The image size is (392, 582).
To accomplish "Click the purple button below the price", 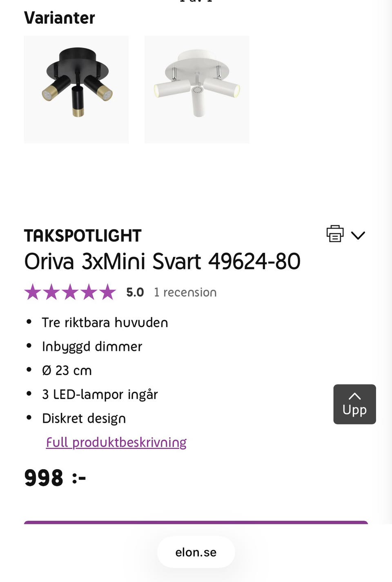I will pos(196,522).
